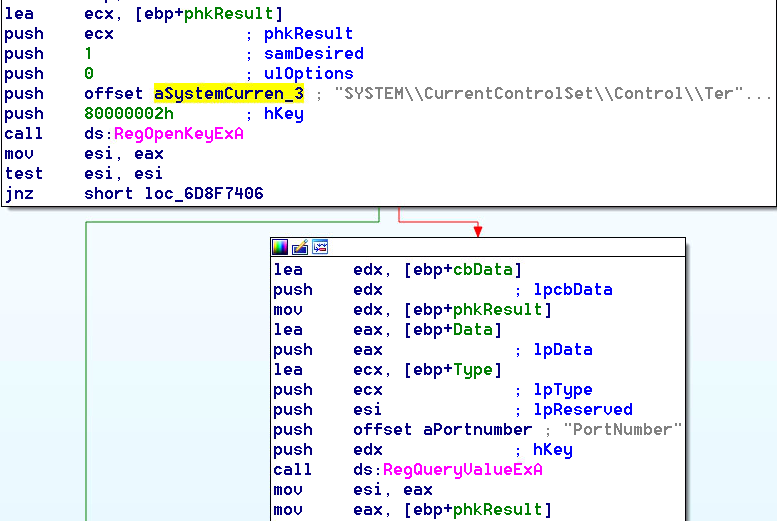Select highlighted aSystemCurren_3 symbol
This screenshot has width=777, height=521.
coord(229,94)
